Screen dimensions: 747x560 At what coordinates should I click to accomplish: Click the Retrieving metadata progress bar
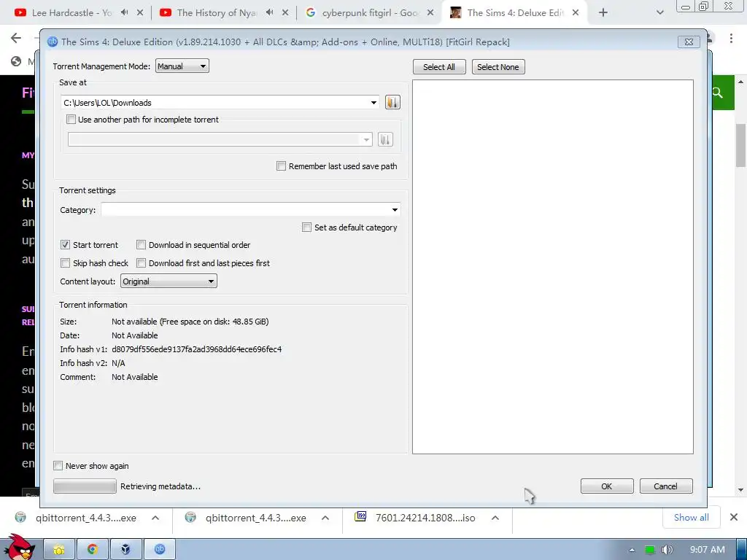(85, 486)
